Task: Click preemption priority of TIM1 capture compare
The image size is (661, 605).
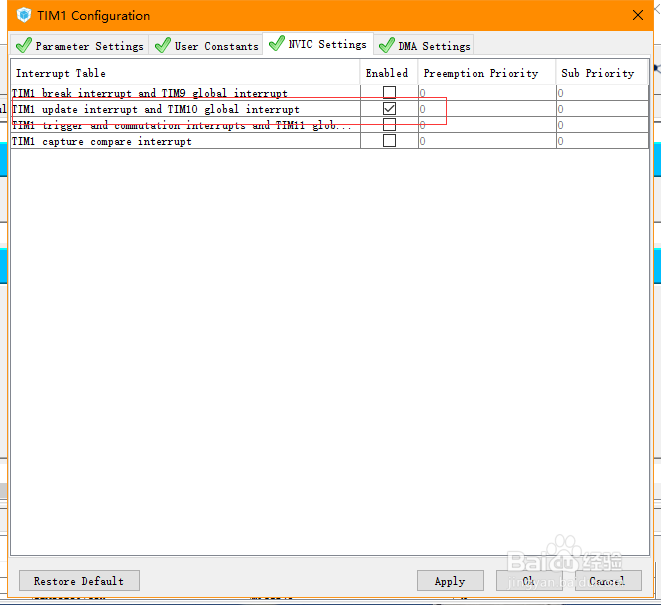Action: (x=487, y=141)
